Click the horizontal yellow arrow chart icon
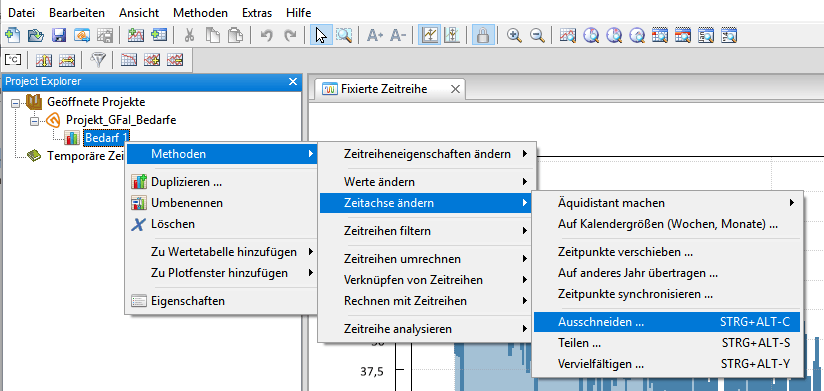The height and width of the screenshot is (391, 824). click(x=66, y=60)
